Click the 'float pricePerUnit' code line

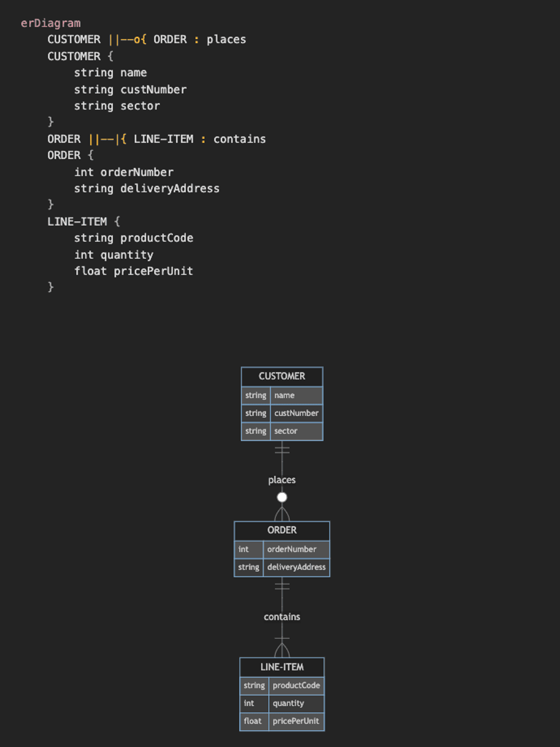(x=134, y=271)
